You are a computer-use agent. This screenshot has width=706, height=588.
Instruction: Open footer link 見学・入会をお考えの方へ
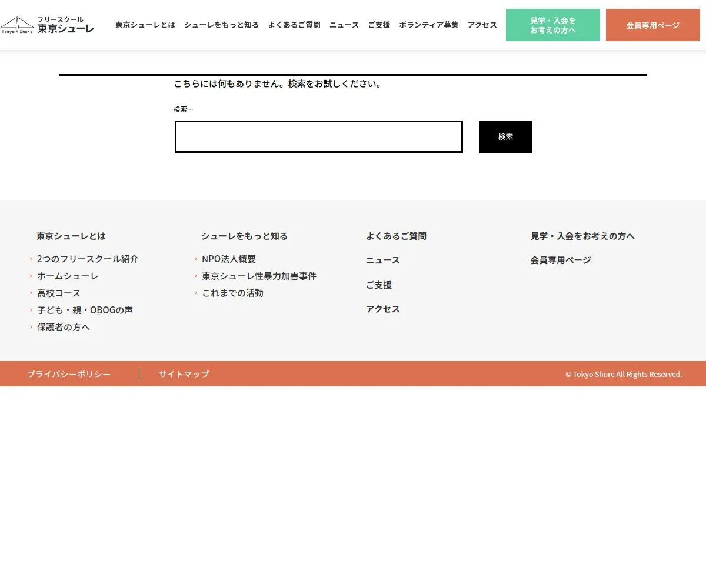(x=582, y=236)
